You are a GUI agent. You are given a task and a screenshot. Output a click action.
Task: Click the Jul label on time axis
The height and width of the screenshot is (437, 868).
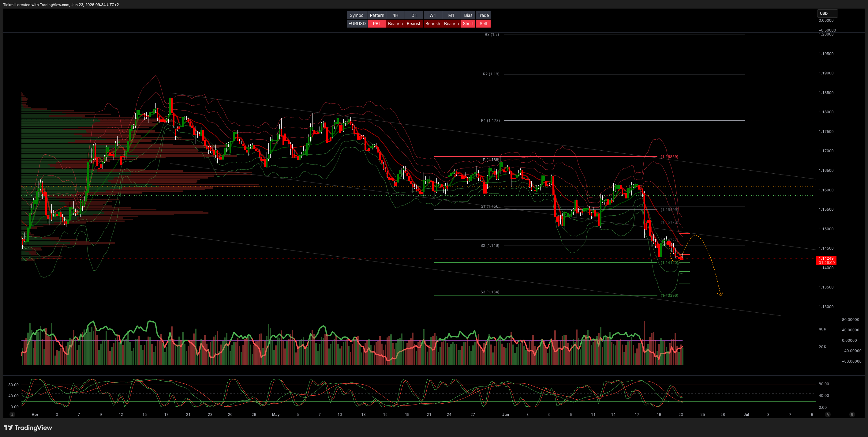point(746,414)
